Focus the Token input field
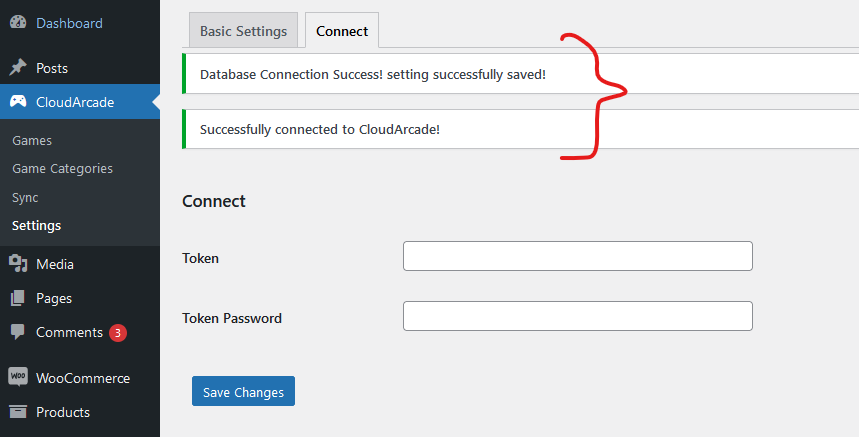 pyautogui.click(x=578, y=256)
